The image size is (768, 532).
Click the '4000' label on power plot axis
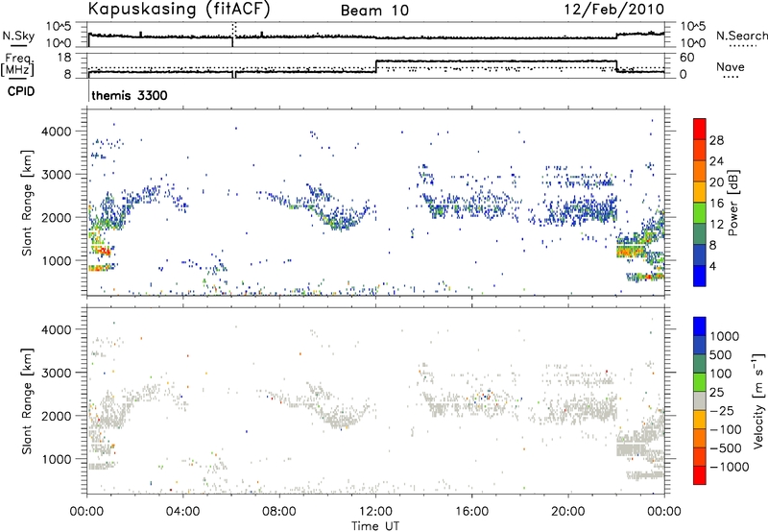56,132
